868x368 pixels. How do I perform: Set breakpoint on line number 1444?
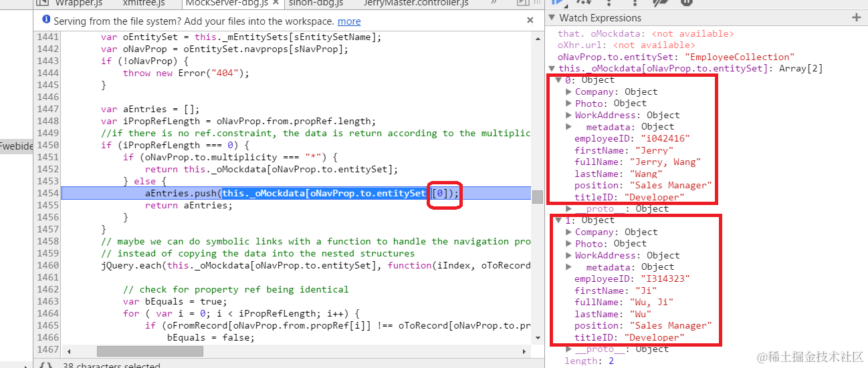tap(48, 73)
